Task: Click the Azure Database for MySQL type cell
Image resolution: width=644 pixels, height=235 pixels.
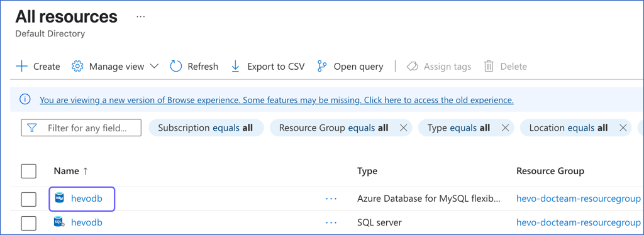Action: tap(429, 199)
